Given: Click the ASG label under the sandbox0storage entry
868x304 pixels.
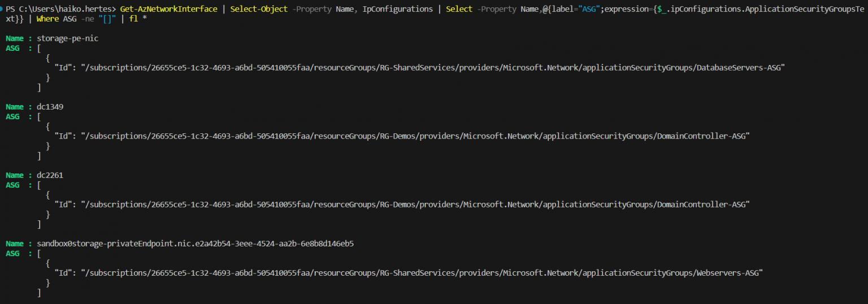Looking at the screenshot, I should [x=12, y=253].
